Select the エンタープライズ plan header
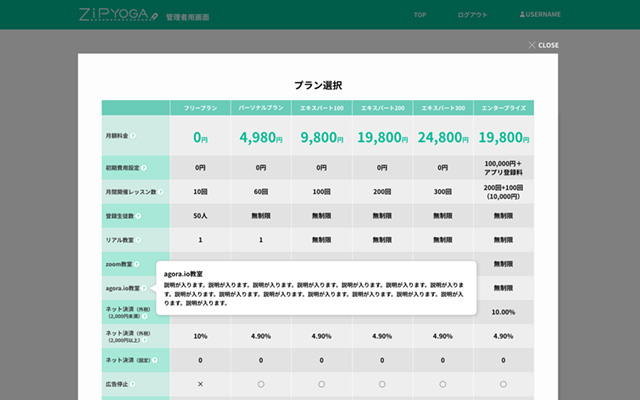 click(504, 107)
